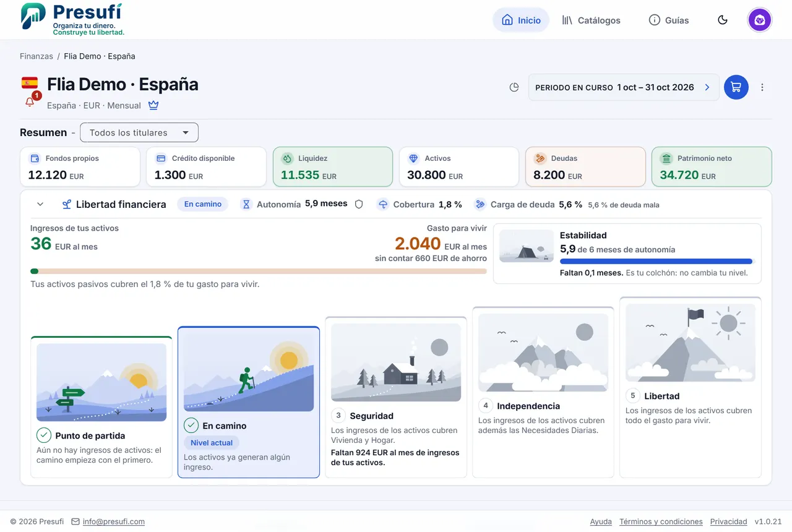This screenshot has width=792, height=532.
Task: Select the En camino level card illustration
Action: pos(249,372)
